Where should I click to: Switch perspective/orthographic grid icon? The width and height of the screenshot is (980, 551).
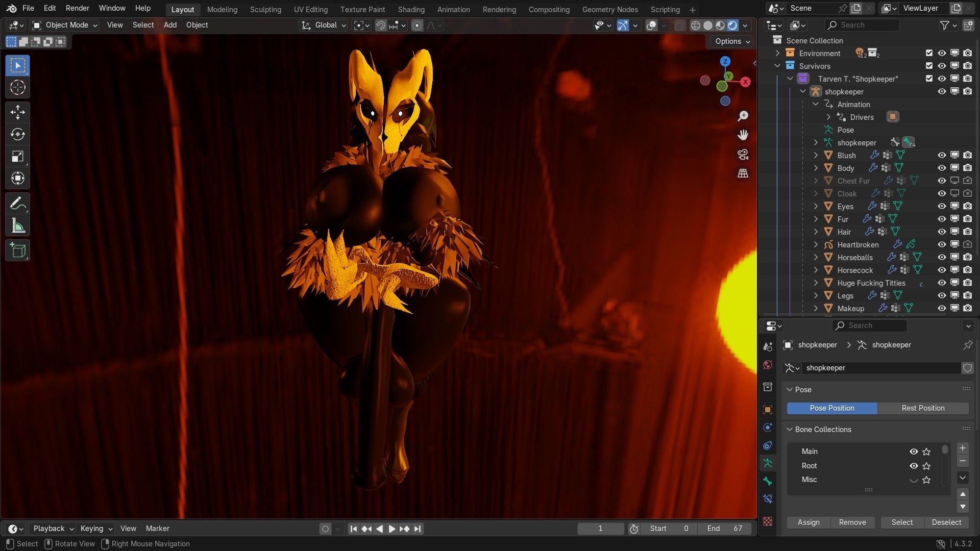(743, 174)
